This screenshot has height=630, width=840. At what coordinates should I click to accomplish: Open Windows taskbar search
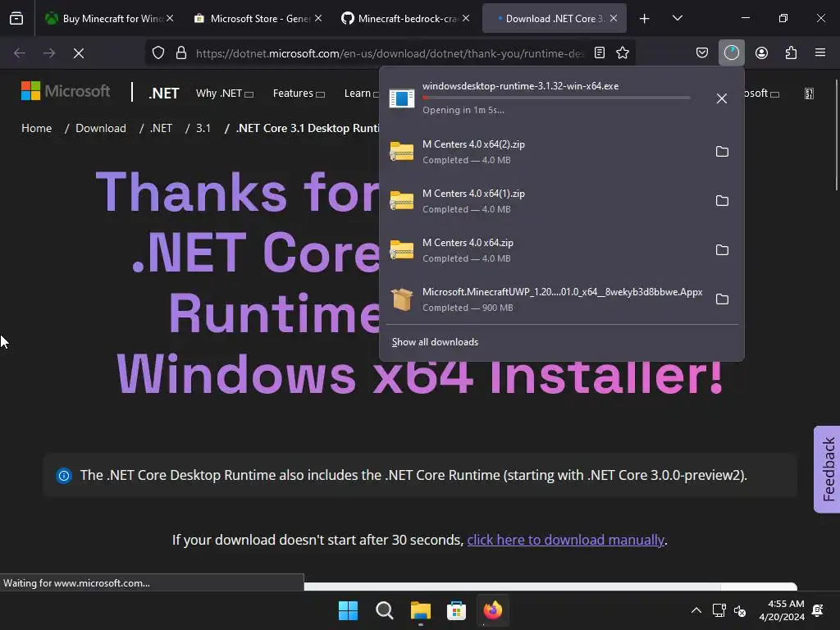click(x=384, y=610)
